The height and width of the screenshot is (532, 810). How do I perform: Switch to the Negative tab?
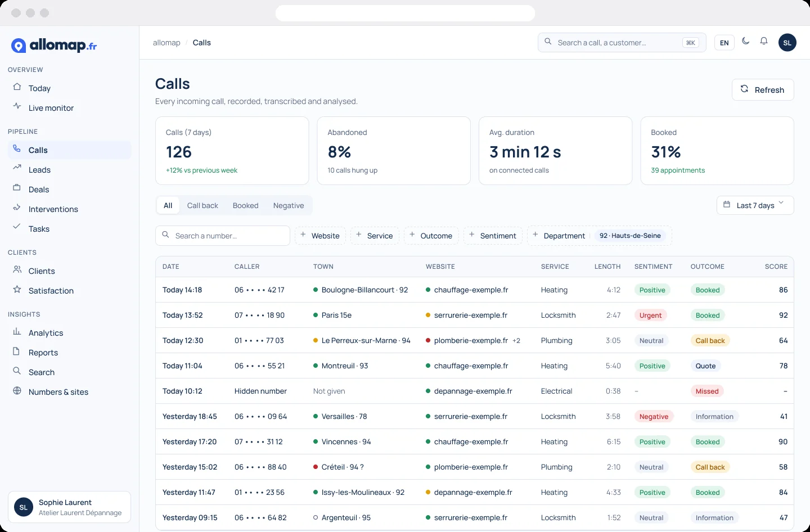(289, 205)
